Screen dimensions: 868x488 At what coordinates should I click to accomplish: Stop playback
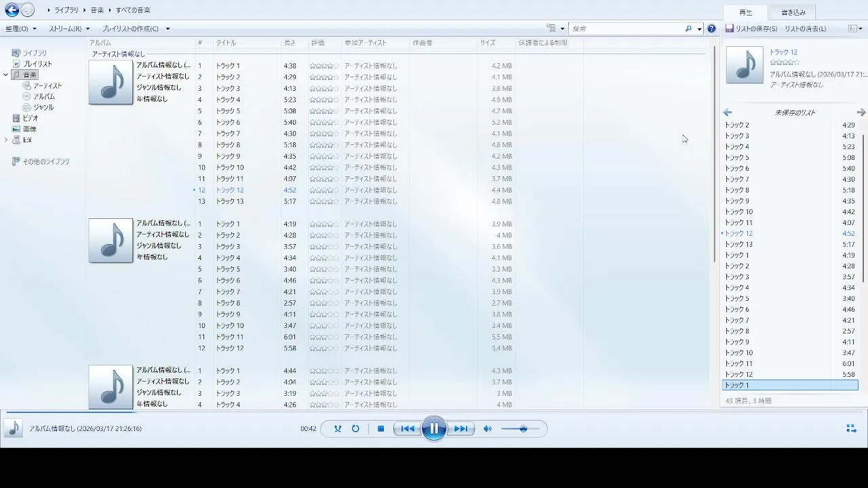[x=381, y=429]
